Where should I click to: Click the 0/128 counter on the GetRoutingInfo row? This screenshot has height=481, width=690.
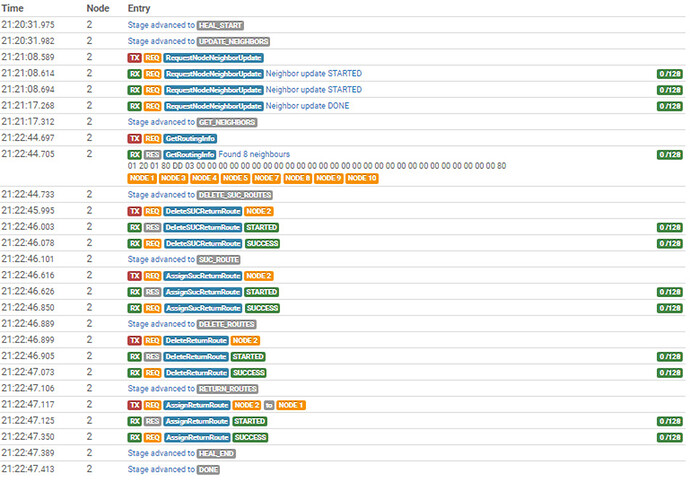pyautogui.click(x=670, y=154)
